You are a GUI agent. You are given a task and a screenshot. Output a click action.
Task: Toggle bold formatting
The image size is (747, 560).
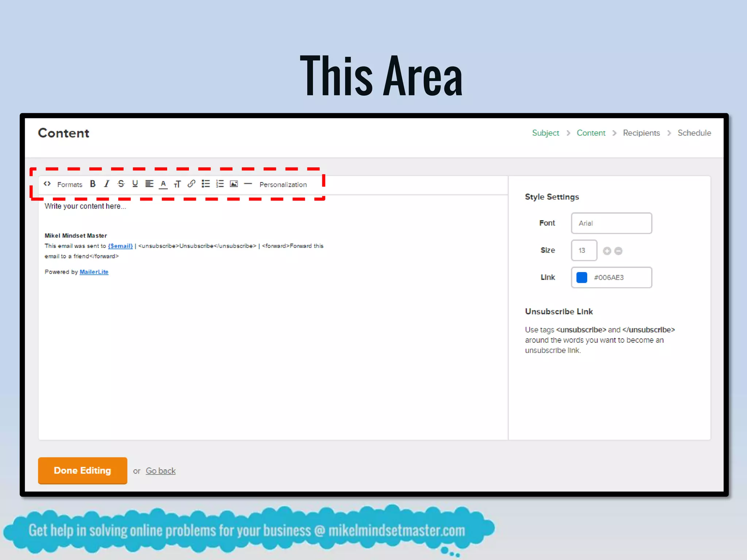(x=93, y=184)
